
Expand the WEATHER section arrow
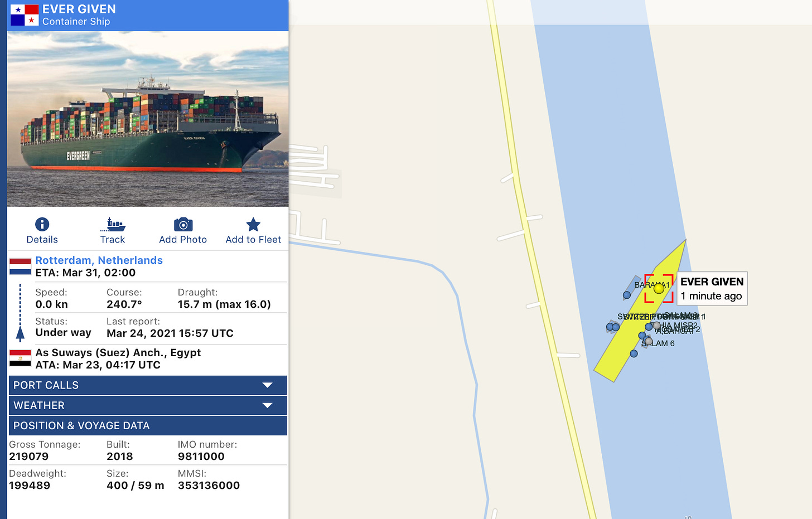[x=268, y=405]
